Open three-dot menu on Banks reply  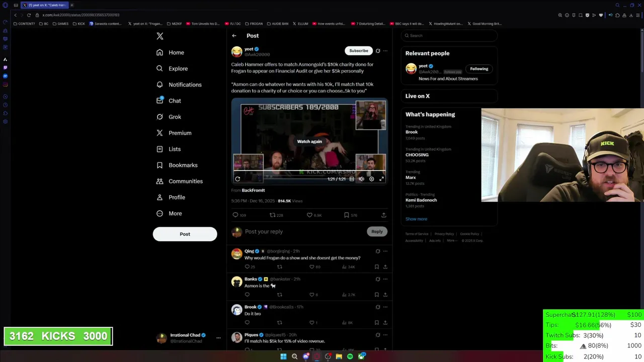click(385, 279)
